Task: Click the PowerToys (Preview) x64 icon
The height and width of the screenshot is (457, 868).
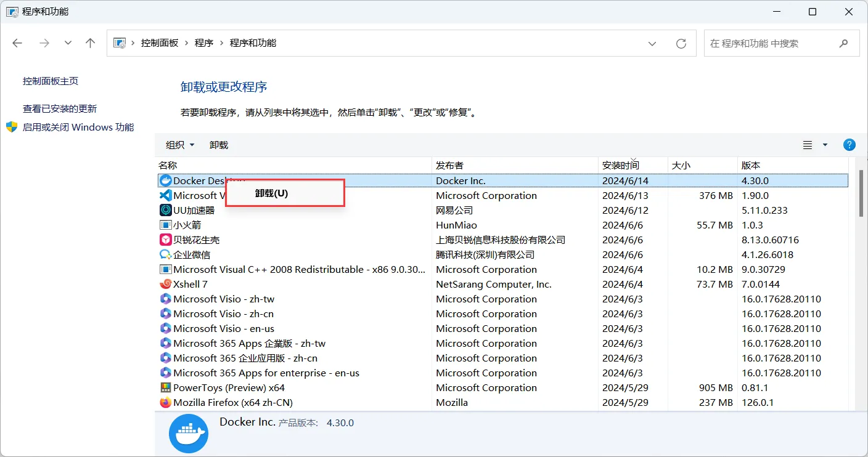Action: [x=165, y=387]
